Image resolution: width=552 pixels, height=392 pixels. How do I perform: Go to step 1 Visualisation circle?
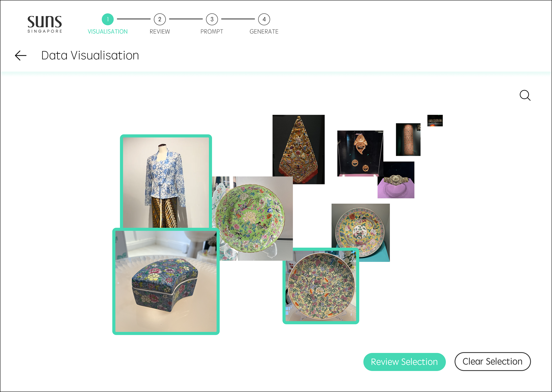pyautogui.click(x=108, y=19)
